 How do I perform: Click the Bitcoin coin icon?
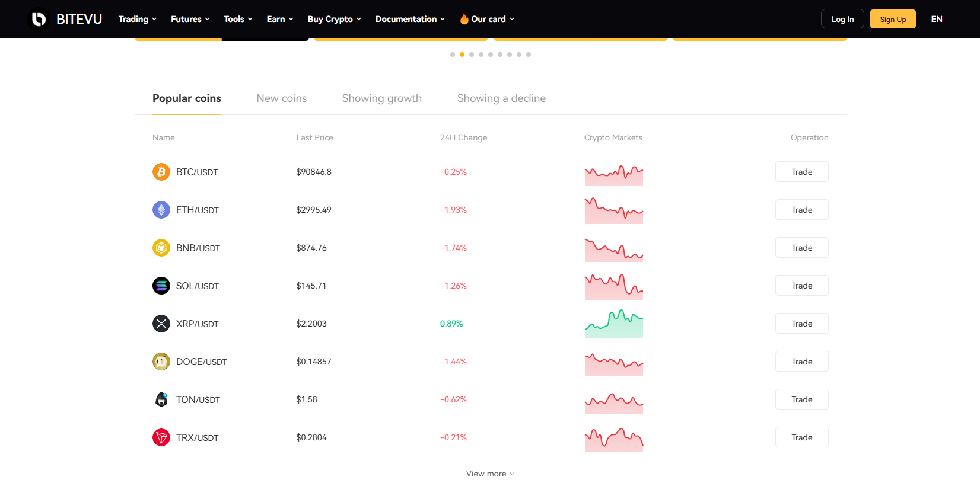click(161, 172)
